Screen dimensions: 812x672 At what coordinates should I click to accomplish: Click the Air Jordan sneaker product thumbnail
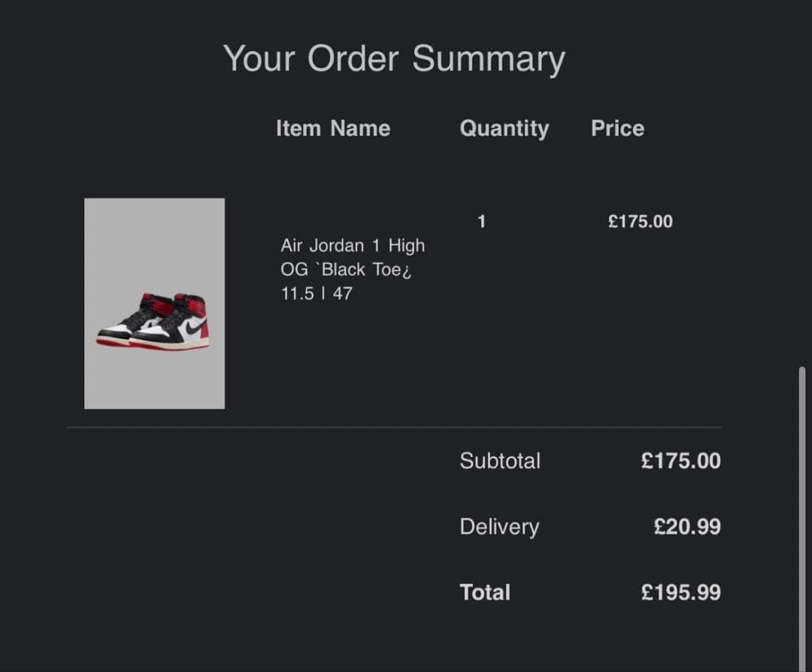[154, 303]
